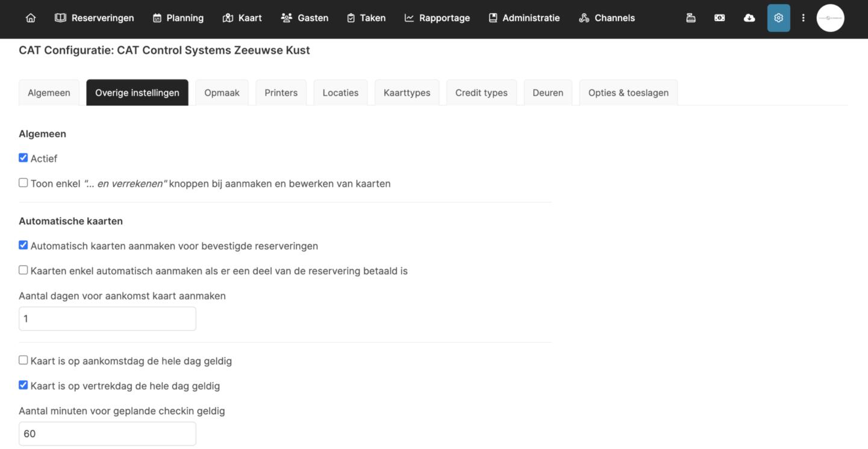Viewport: 868px width, 449px height.
Task: Switch to the Kaarttypes tab
Action: (407, 93)
